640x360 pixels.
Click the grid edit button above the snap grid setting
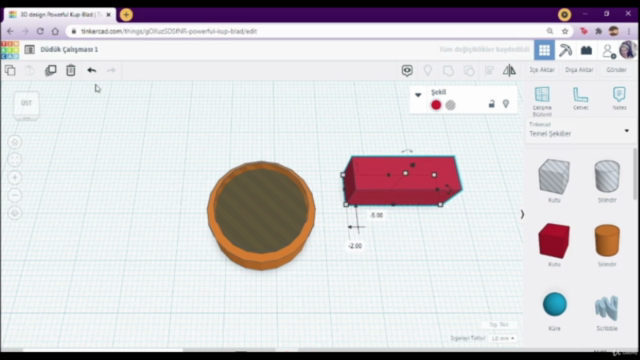click(498, 324)
